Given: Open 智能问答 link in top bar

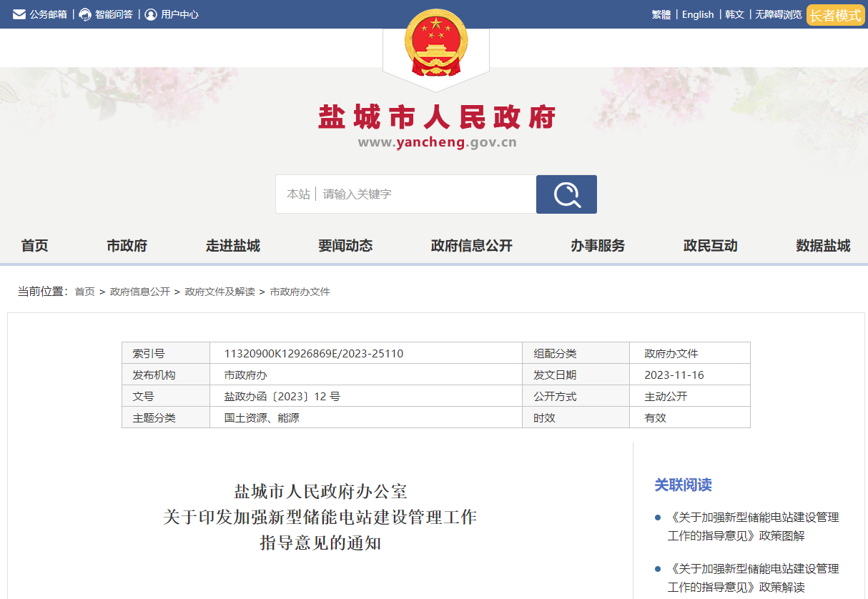Looking at the screenshot, I should pyautogui.click(x=114, y=14).
